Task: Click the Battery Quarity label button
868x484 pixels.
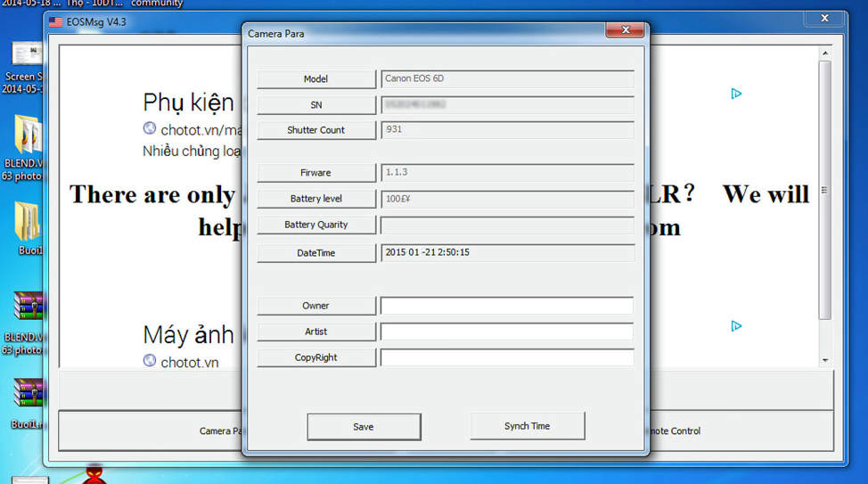Action: (x=316, y=225)
